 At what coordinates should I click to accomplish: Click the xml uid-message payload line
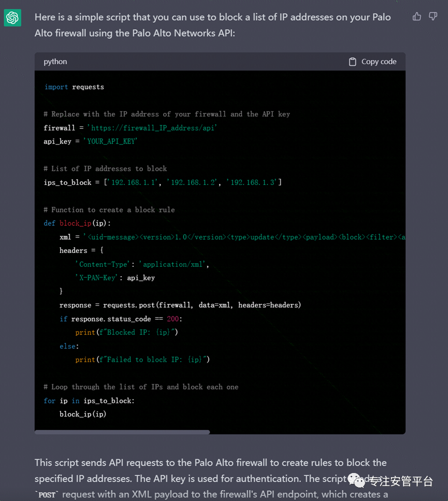point(233,237)
